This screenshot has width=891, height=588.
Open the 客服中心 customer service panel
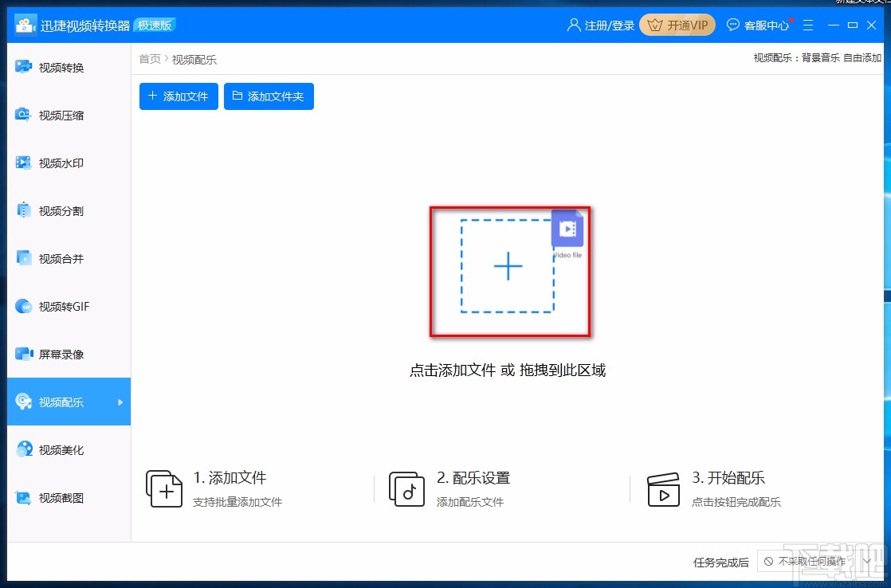tap(757, 25)
